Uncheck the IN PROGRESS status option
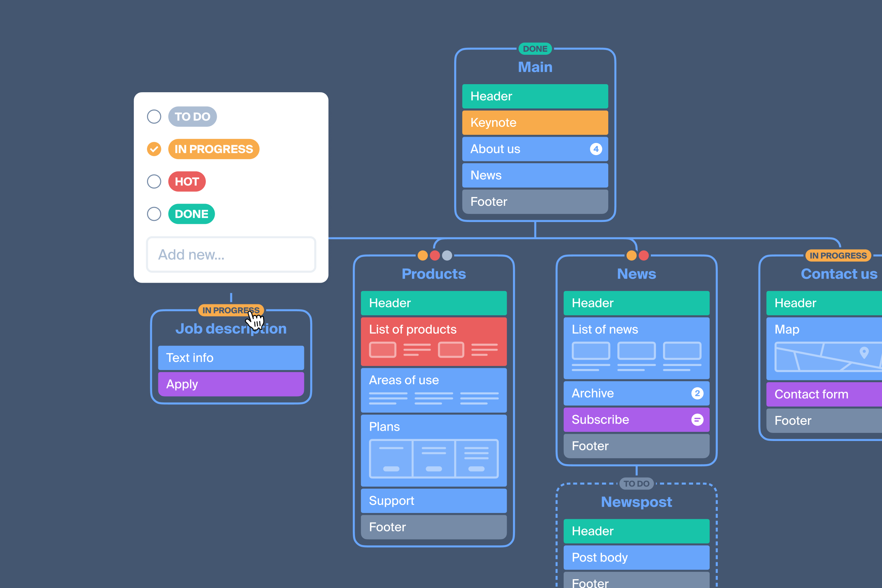The image size is (882, 588). pos(154,149)
